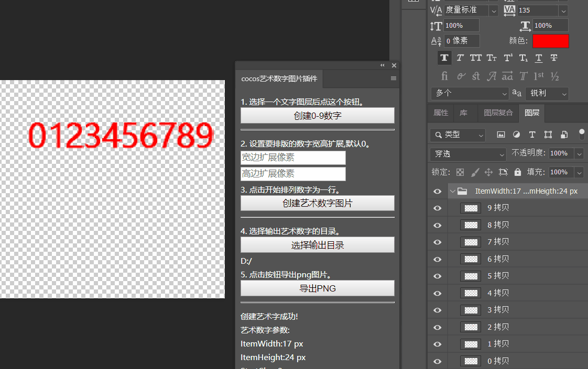
Task: Filter layers by shape layers icon
Action: (x=548, y=135)
